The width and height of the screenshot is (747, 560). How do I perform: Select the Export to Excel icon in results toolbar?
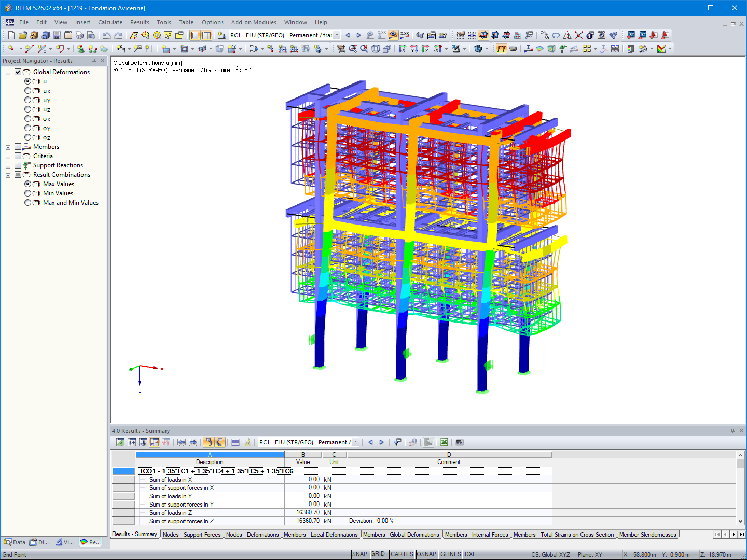[x=444, y=442]
